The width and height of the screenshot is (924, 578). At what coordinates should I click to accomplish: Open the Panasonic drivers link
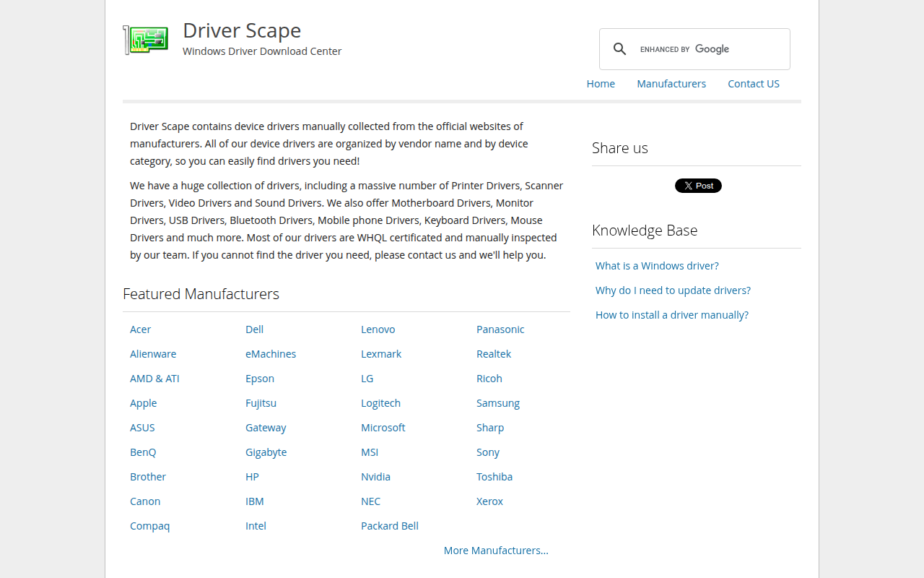click(500, 329)
